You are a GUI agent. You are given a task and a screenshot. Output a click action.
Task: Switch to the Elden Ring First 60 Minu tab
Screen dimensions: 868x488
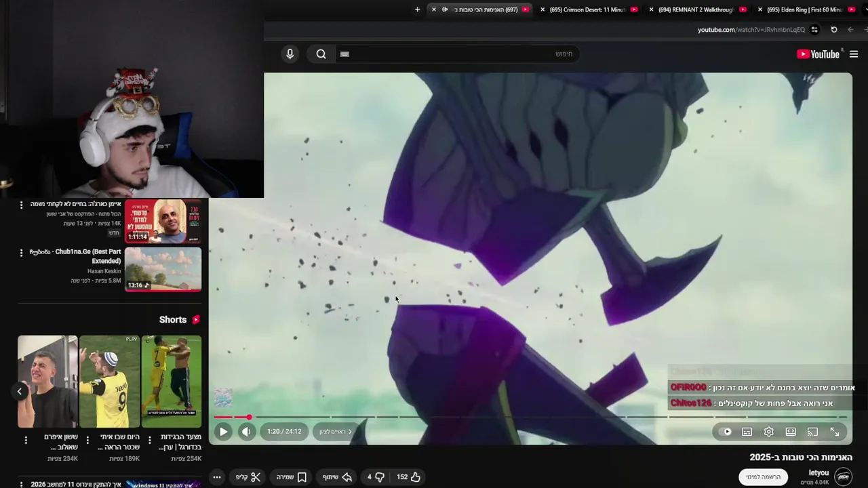pyautogui.click(x=805, y=9)
